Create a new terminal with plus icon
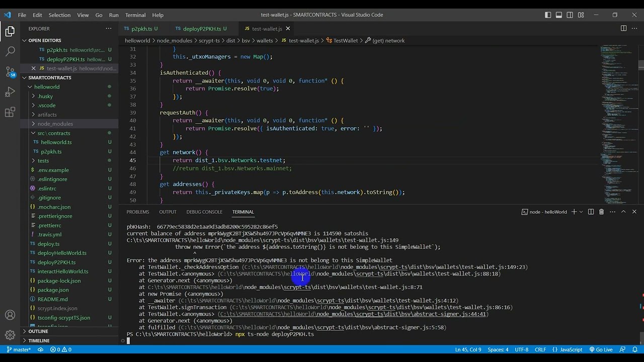The width and height of the screenshot is (644, 362). 574,212
